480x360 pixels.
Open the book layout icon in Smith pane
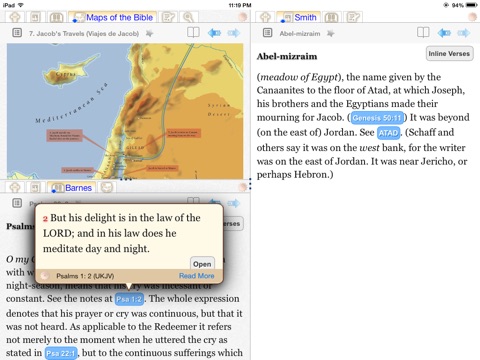click(x=423, y=33)
